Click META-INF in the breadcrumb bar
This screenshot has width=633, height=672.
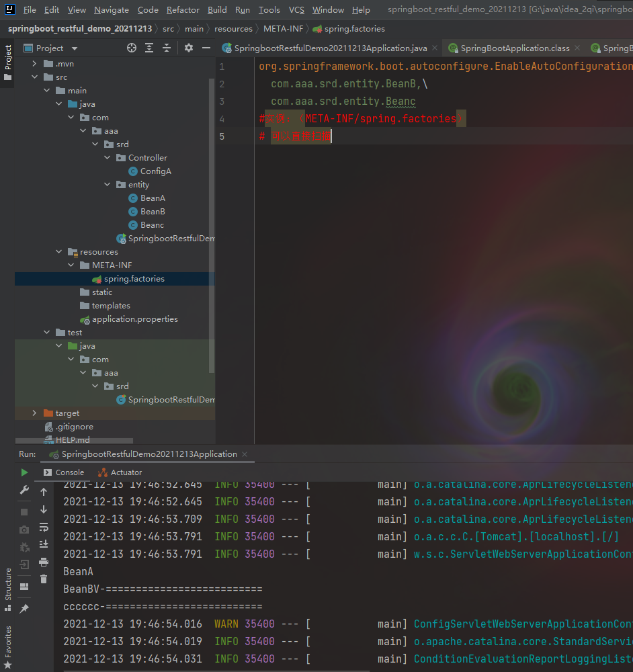coord(284,29)
